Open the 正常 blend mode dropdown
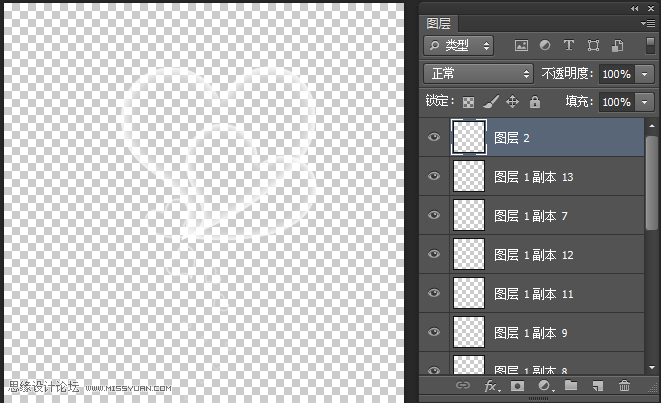The width and height of the screenshot is (661, 403). pos(478,74)
